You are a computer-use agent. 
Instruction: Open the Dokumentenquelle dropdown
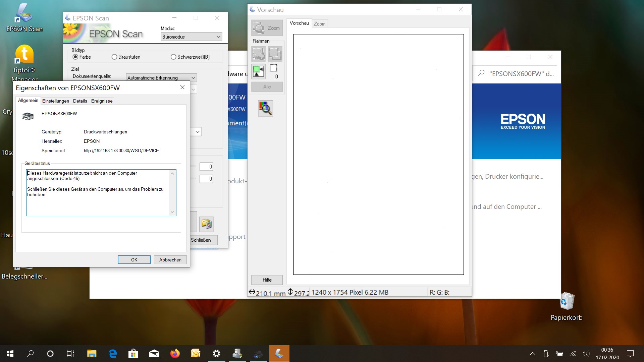[x=161, y=78]
